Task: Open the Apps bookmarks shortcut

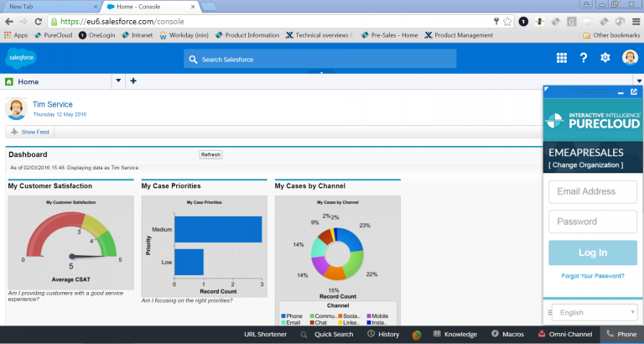Action: pyautogui.click(x=16, y=35)
